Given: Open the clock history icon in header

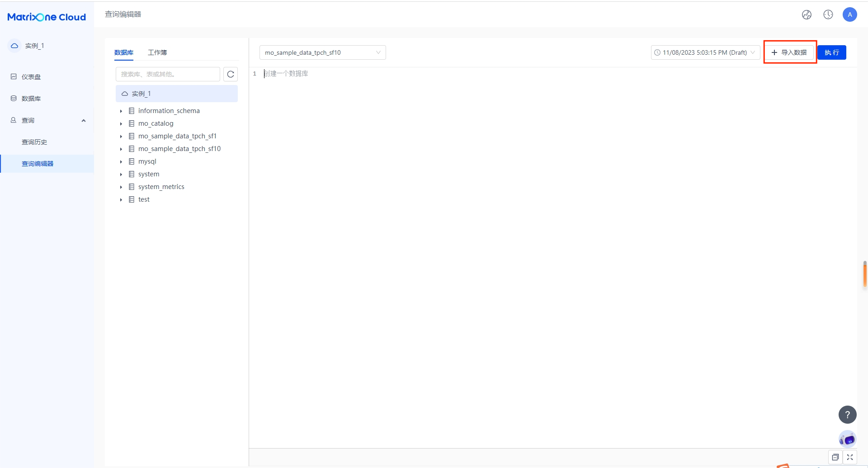Looking at the screenshot, I should tap(828, 15).
